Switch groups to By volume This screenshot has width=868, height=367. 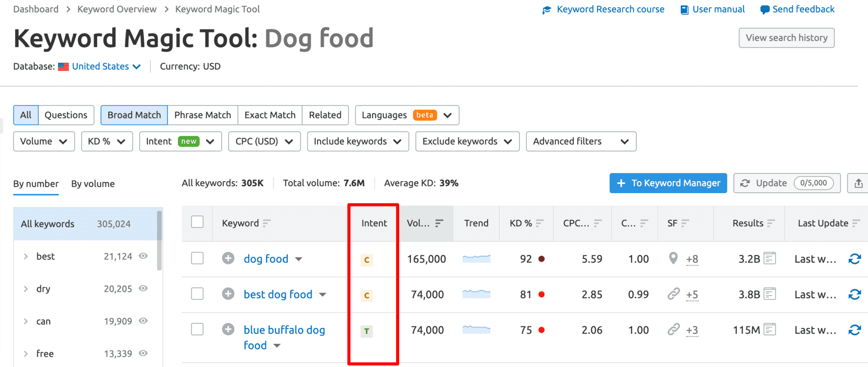(93, 184)
